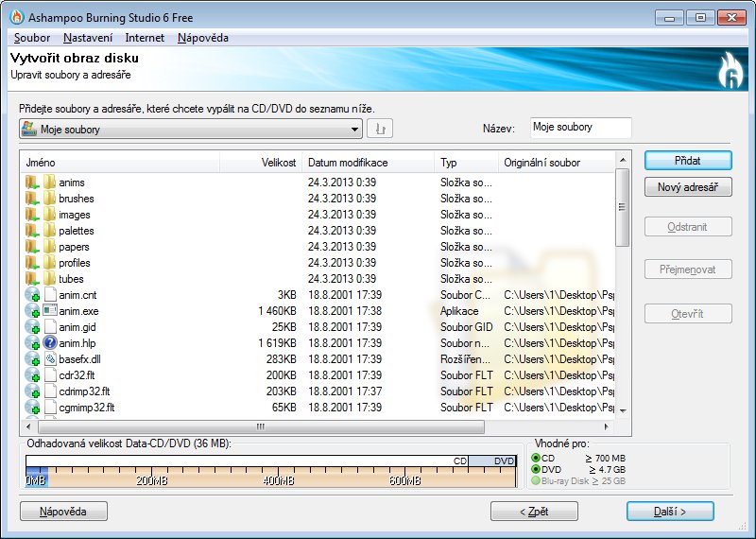The width and height of the screenshot is (756, 539).
Task: Click the 1 619KB size cell
Action: point(277,343)
